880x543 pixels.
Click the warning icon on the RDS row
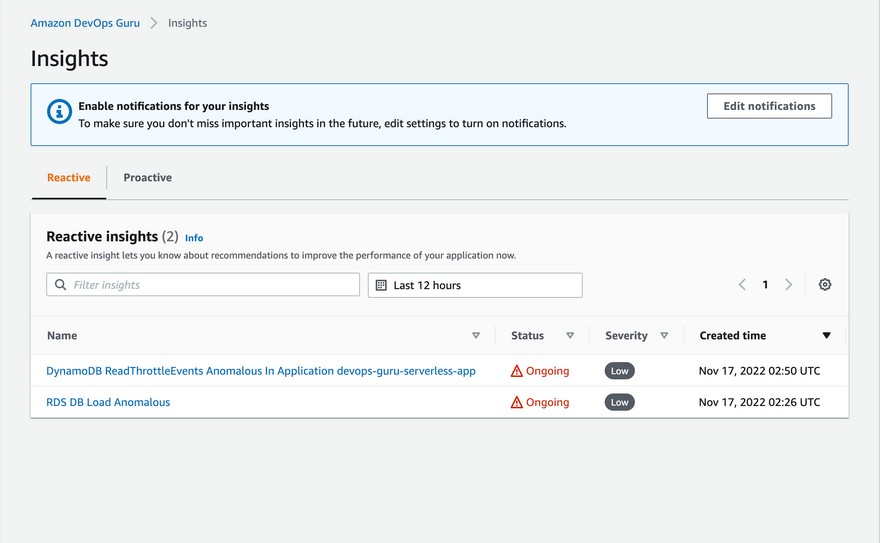517,403
